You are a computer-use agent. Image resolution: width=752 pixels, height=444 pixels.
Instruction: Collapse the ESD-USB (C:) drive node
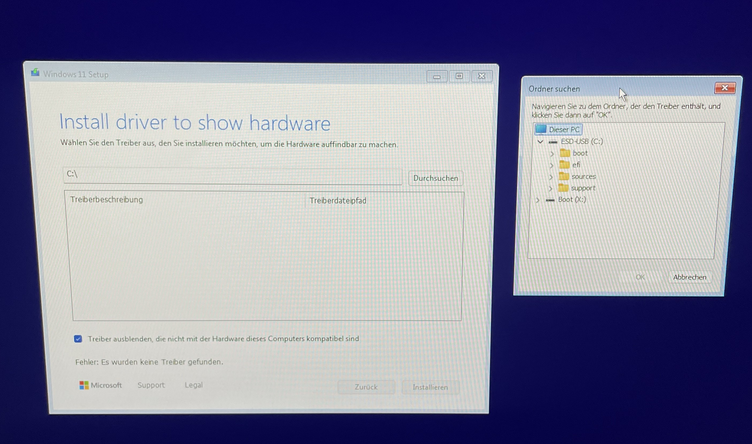(x=540, y=141)
